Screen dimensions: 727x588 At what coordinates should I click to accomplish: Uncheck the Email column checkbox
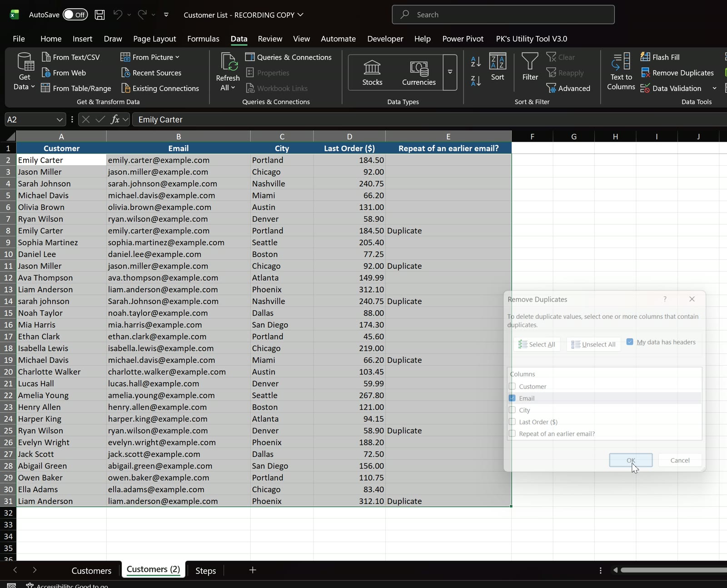(x=512, y=398)
